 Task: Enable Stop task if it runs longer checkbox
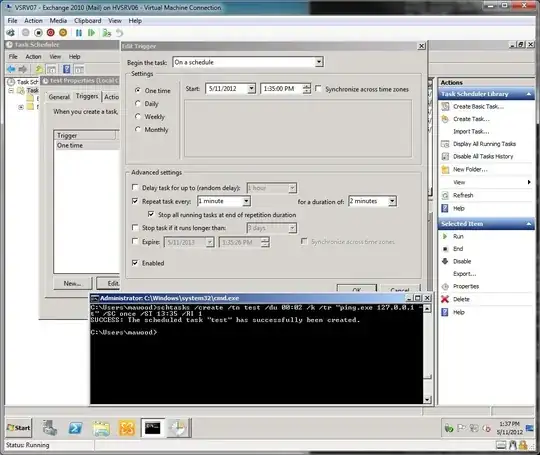coord(135,227)
